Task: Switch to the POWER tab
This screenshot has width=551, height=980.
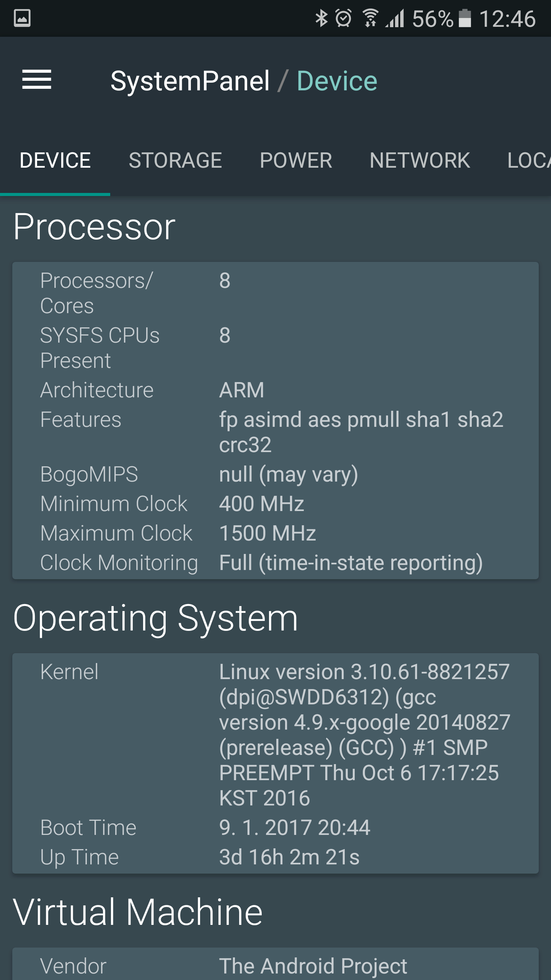Action: [296, 160]
